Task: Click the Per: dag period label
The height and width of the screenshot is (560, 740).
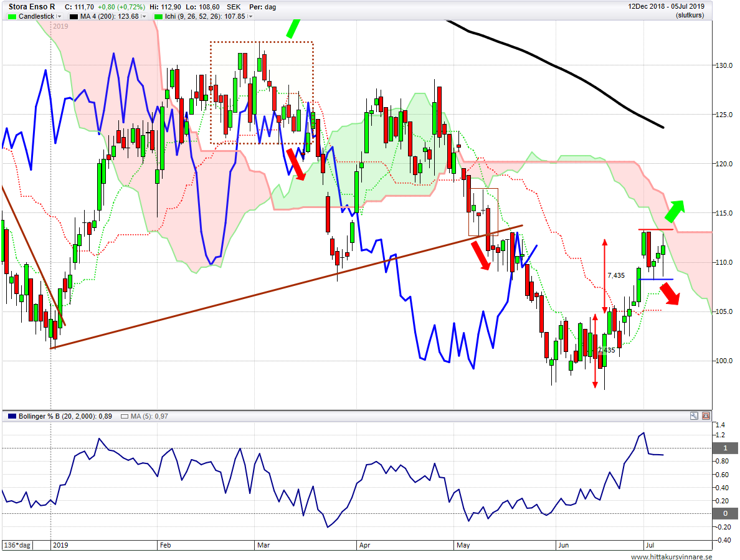Action: pyautogui.click(x=262, y=7)
